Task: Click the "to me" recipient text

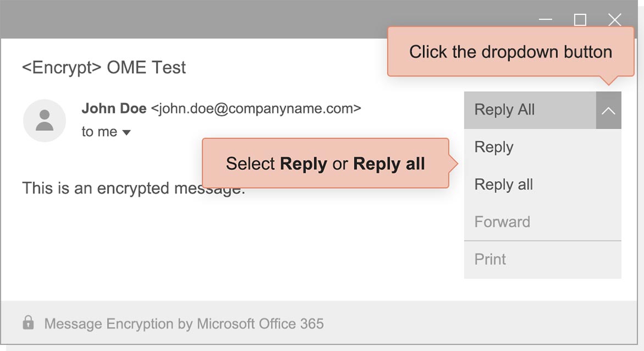Action: [x=99, y=132]
